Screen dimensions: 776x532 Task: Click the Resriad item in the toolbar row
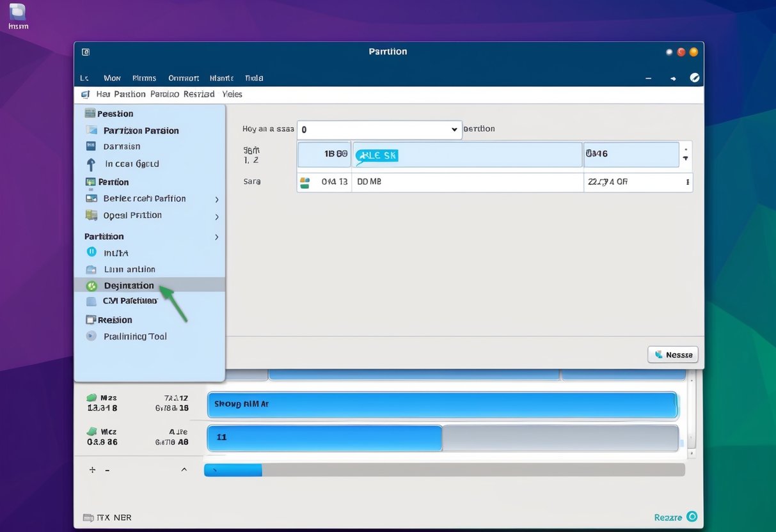pos(199,93)
